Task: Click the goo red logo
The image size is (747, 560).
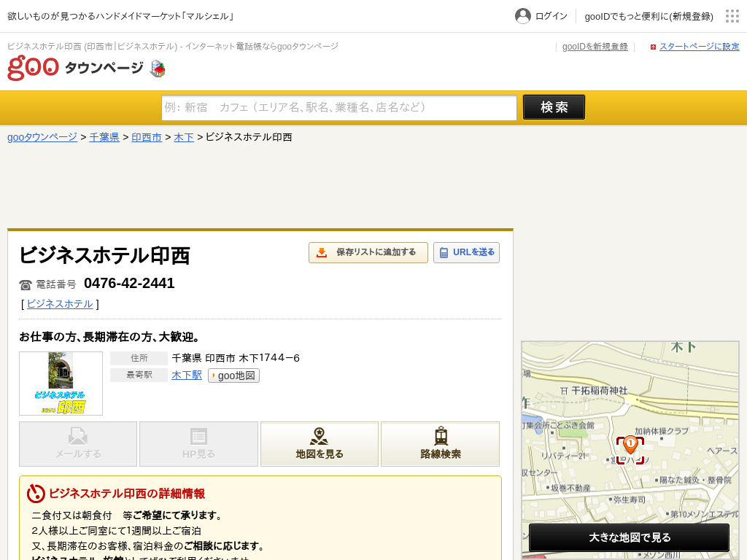Action: [x=33, y=67]
